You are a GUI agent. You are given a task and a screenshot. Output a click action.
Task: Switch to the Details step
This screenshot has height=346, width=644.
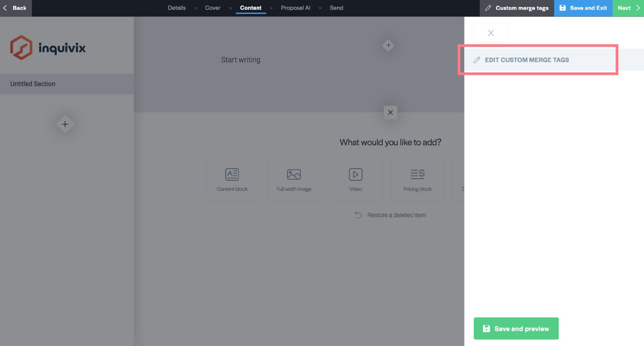(176, 8)
